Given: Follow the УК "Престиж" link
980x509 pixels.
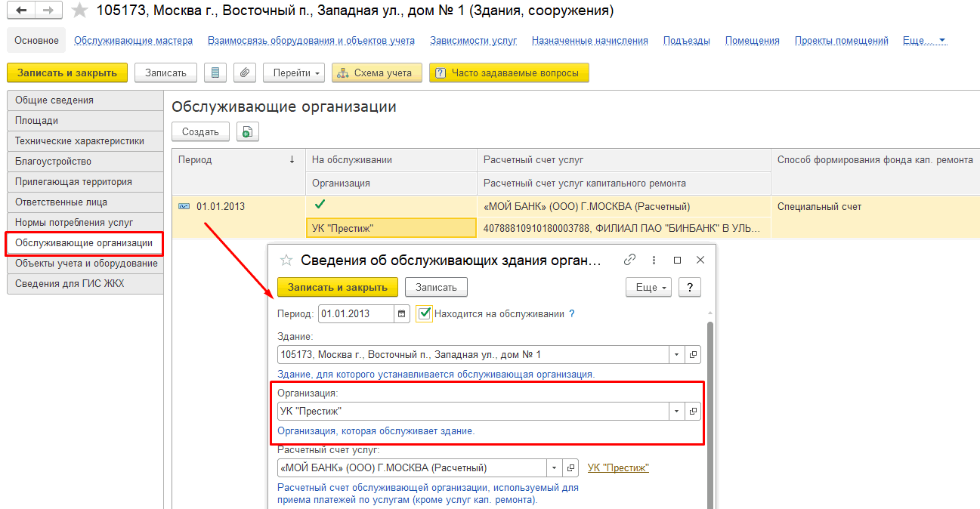Looking at the screenshot, I should pyautogui.click(x=618, y=468).
